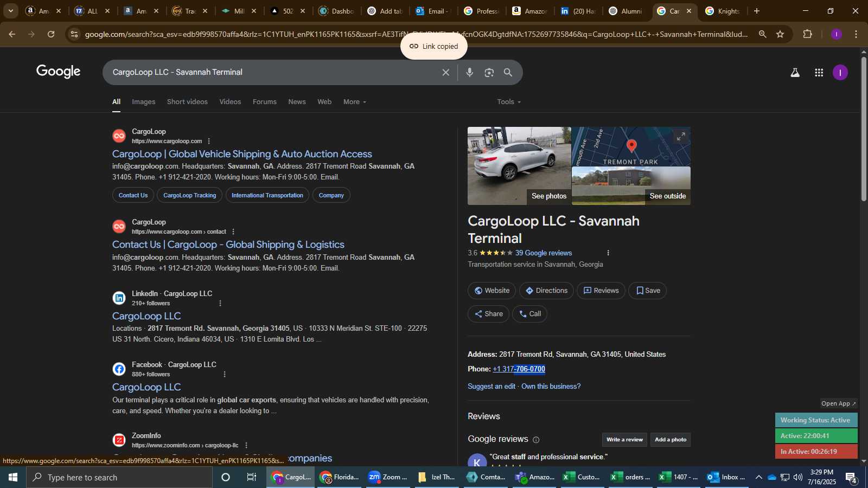This screenshot has width=868, height=488.
Task: Open the Contact Us sitelink chip
Action: tap(133, 195)
